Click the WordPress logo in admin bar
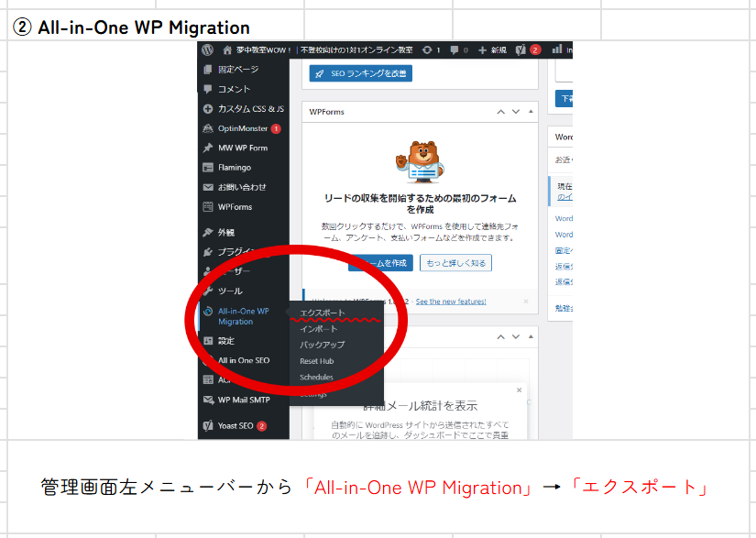The width and height of the screenshot is (756, 538). pyautogui.click(x=208, y=49)
